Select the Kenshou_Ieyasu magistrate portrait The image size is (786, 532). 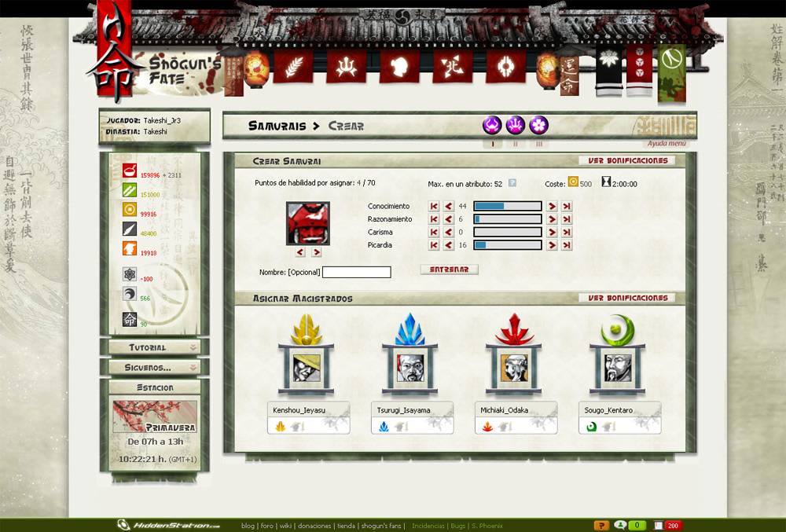tap(307, 369)
